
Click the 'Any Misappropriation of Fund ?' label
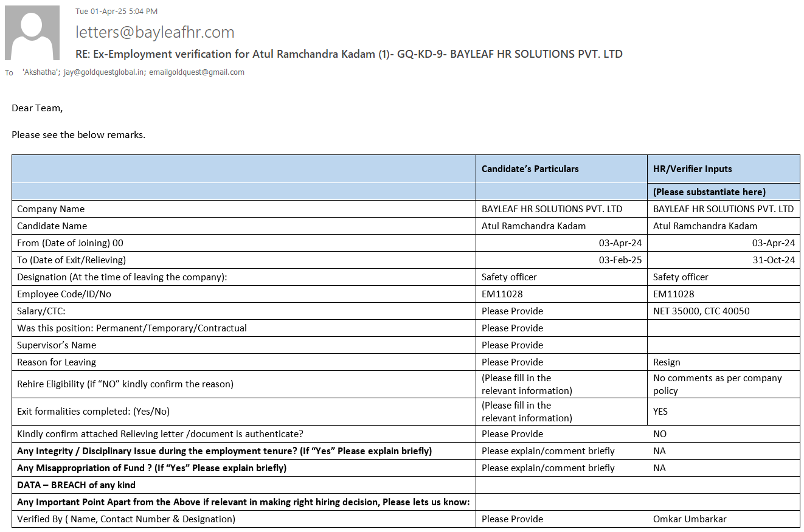tap(152, 468)
